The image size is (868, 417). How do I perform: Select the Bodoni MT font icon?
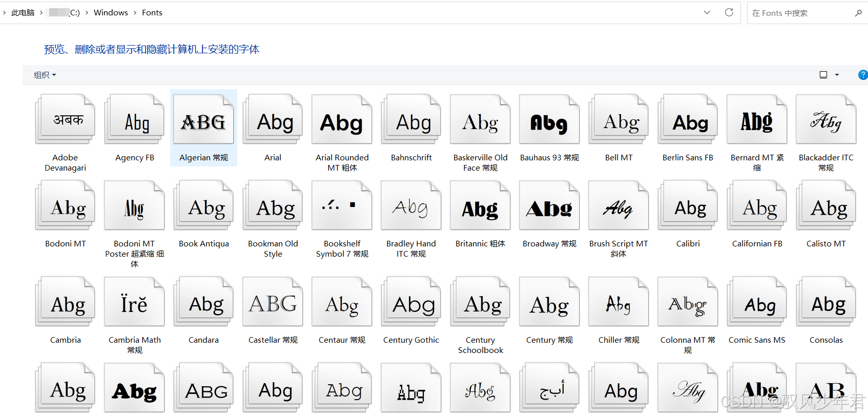click(65, 205)
